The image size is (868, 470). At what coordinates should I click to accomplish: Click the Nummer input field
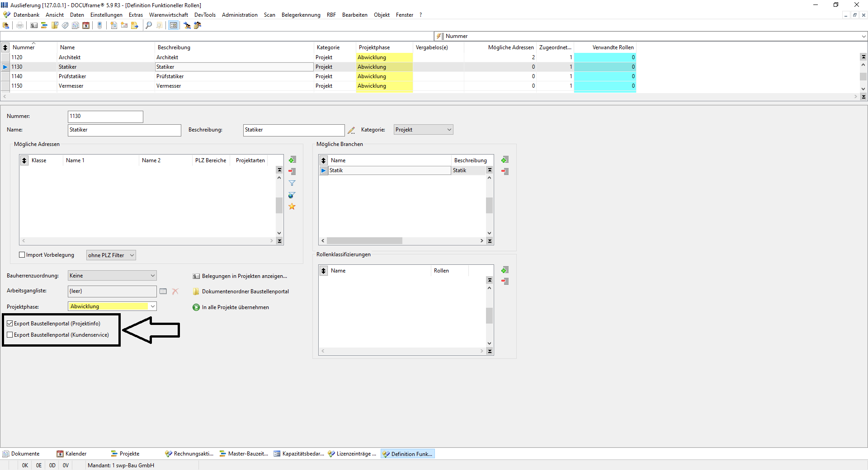pyautogui.click(x=105, y=117)
